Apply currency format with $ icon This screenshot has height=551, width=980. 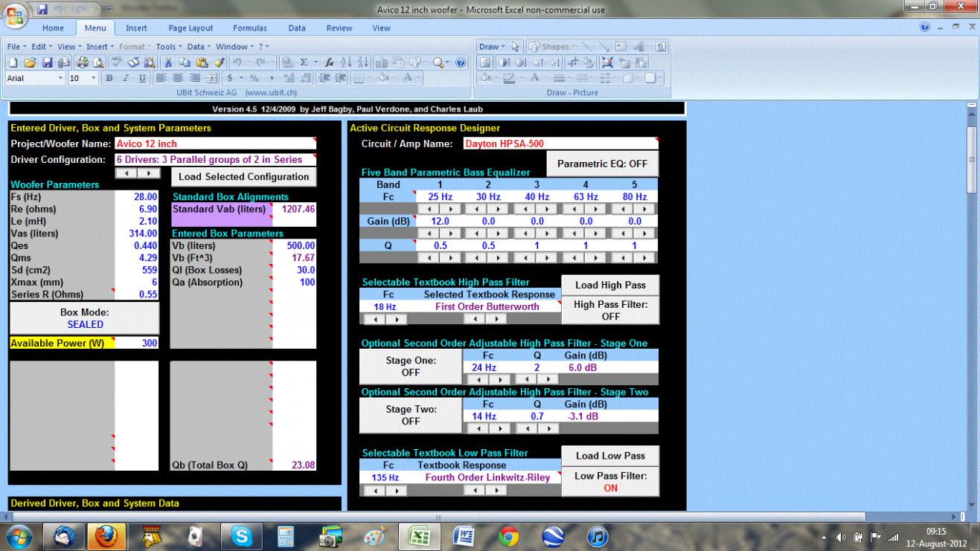coord(229,78)
